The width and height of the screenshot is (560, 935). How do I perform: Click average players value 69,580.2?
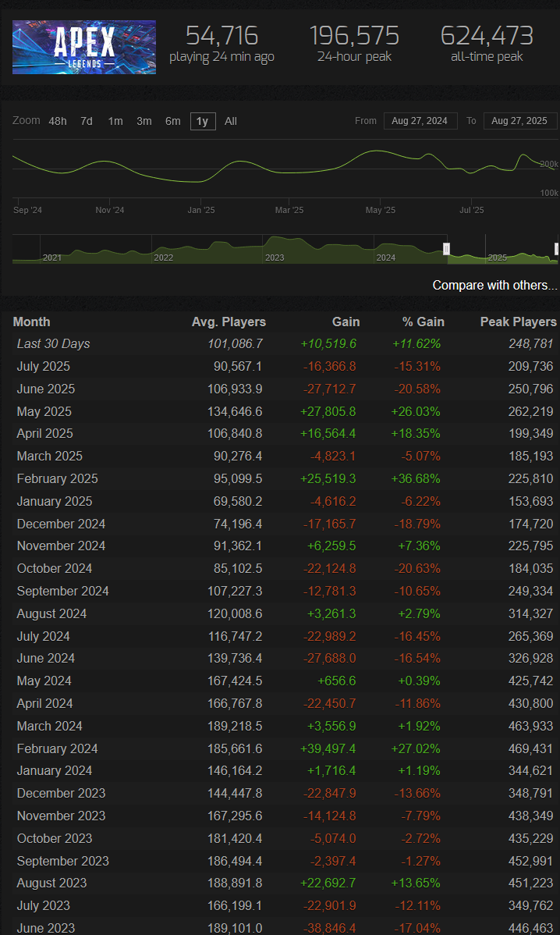pyautogui.click(x=239, y=502)
